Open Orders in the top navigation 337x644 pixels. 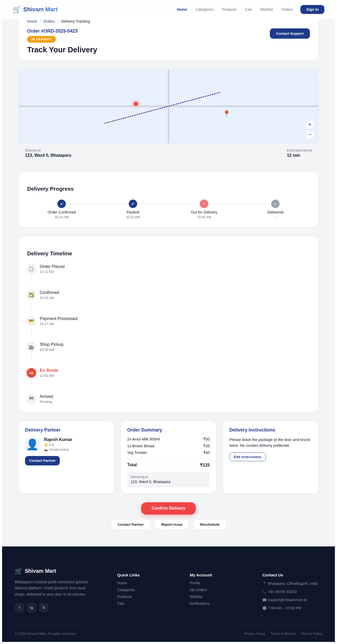tap(287, 9)
